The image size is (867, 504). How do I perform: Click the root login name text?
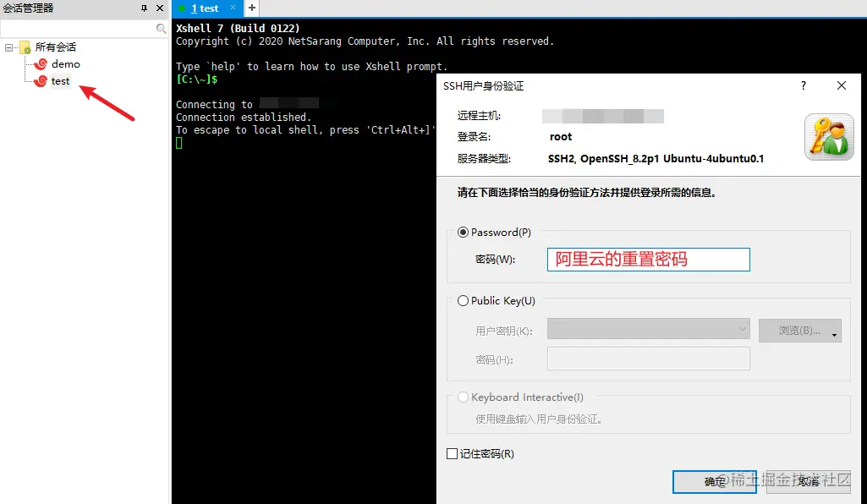(561, 137)
